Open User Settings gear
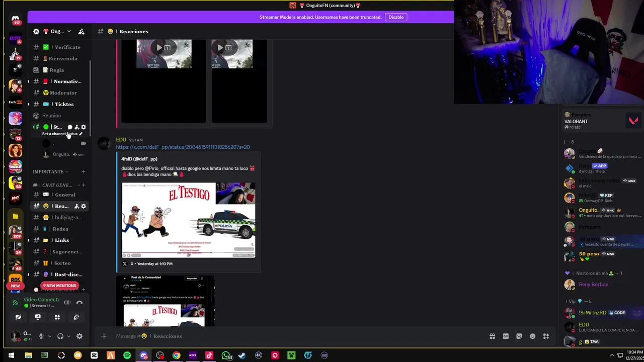644x362 pixels. point(79,336)
